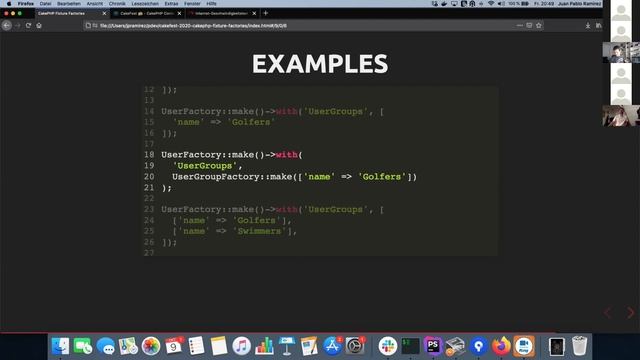Viewport: 640px width, 360px height.
Task: Select the webcam participant thumbnail at top
Action: [621, 52]
